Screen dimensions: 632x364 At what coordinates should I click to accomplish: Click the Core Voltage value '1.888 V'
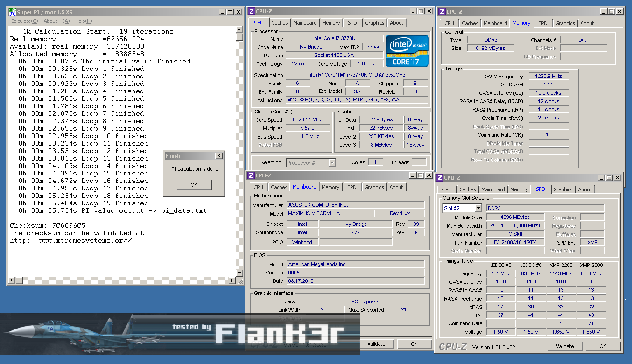pyautogui.click(x=366, y=63)
